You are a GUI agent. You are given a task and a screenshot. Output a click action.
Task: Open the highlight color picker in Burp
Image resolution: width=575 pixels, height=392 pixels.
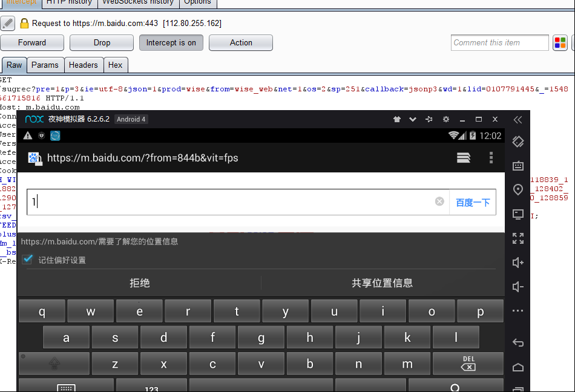[560, 42]
